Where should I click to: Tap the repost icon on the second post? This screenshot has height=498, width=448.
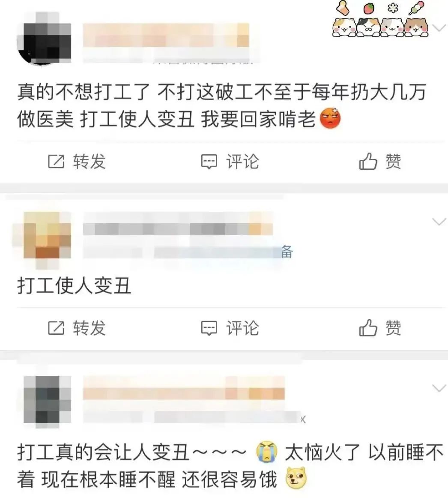tap(56, 328)
